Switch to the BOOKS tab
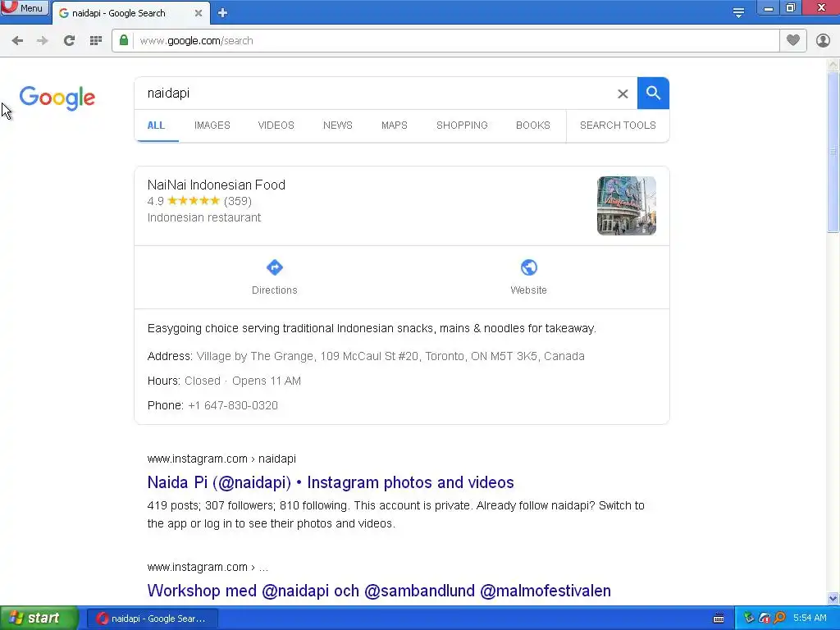The image size is (840, 630). 533,126
